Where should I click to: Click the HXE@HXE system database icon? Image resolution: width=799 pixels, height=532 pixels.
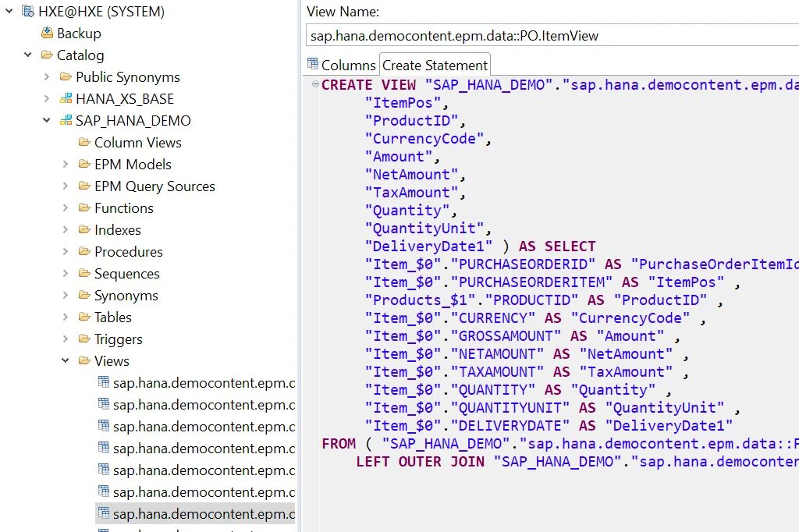pyautogui.click(x=28, y=12)
